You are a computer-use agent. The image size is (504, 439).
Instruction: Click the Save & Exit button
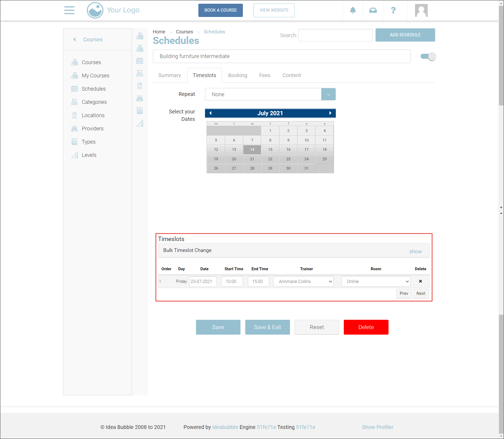(x=267, y=327)
